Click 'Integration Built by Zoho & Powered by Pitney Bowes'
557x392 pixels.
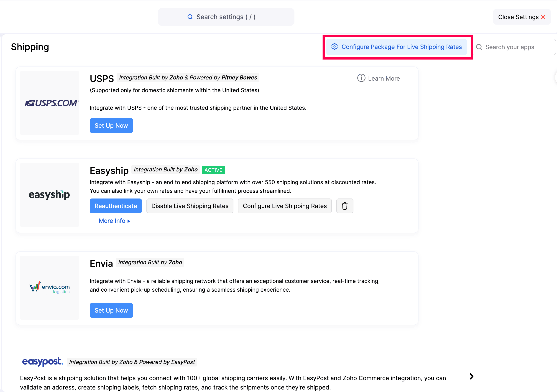click(x=188, y=78)
